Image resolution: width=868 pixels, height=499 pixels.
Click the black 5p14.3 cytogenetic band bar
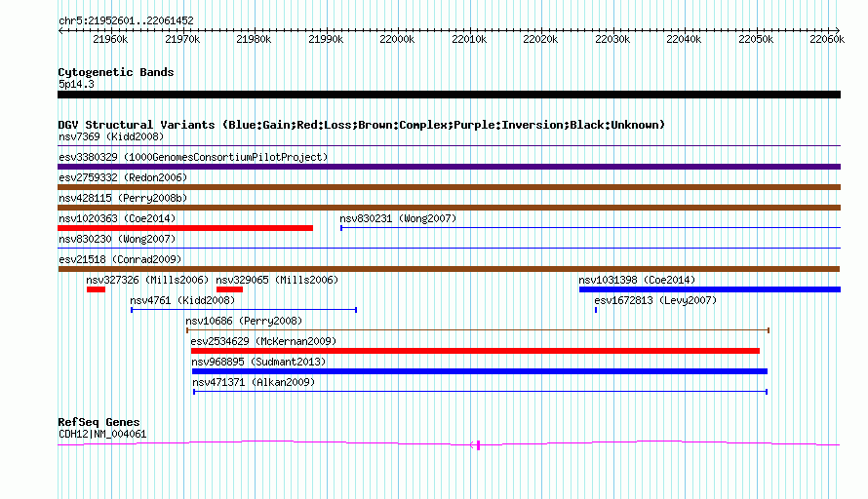tap(449, 95)
